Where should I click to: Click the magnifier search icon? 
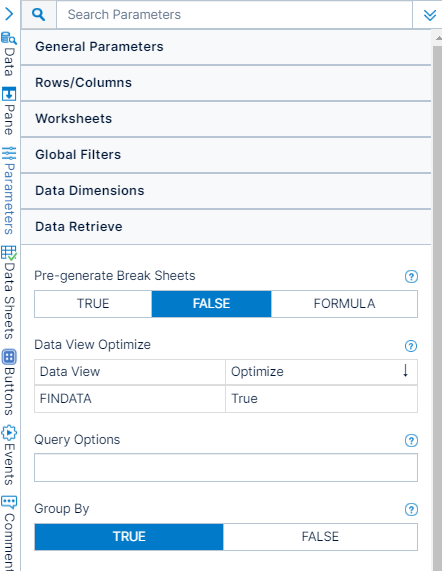point(39,15)
